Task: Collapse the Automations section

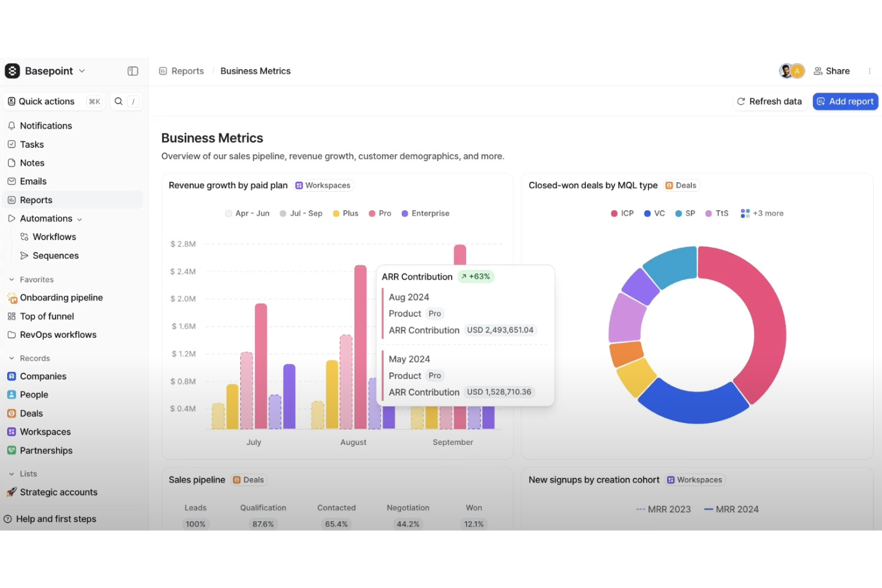Action: [79, 219]
